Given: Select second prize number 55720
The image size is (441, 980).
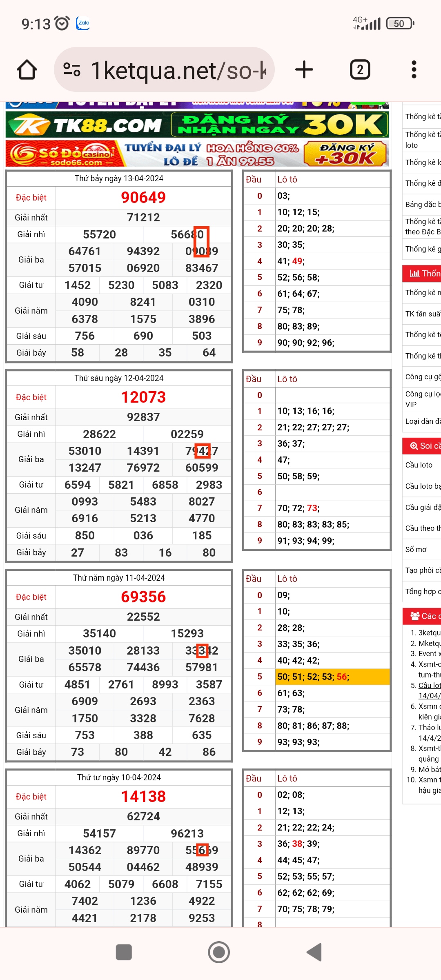Looking at the screenshot, I should [99, 235].
